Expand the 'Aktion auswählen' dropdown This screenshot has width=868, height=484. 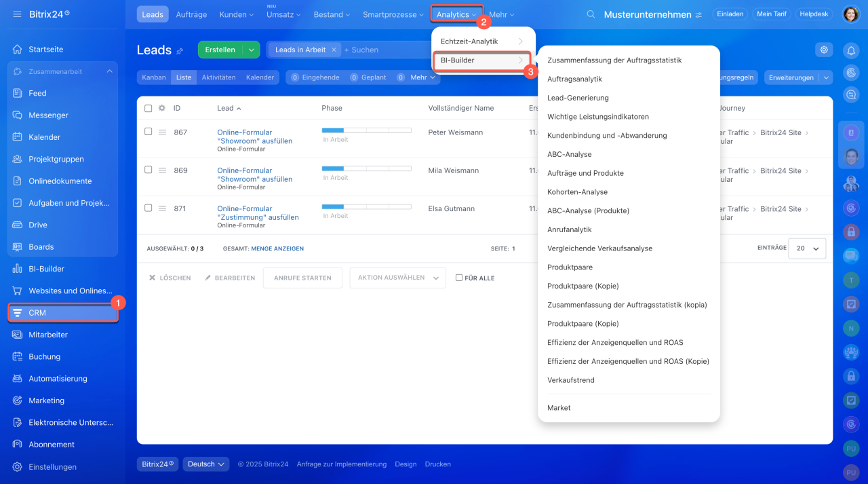pos(397,278)
